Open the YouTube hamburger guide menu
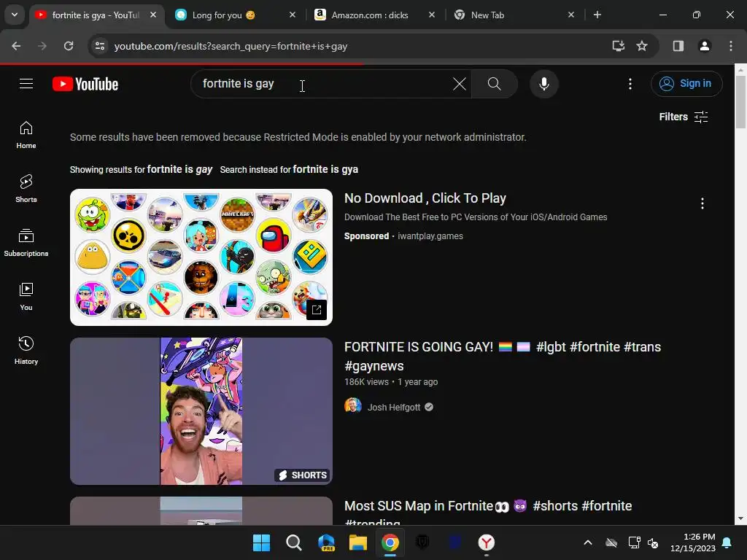The width and height of the screenshot is (747, 560). (26, 84)
